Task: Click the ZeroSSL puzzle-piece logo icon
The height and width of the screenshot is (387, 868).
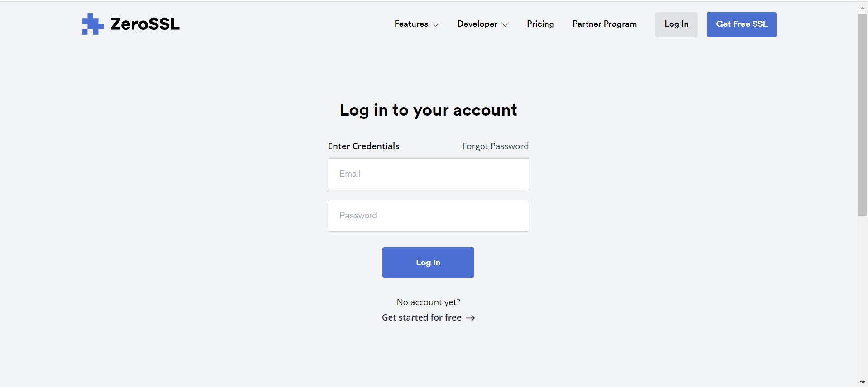Action: coord(93,24)
